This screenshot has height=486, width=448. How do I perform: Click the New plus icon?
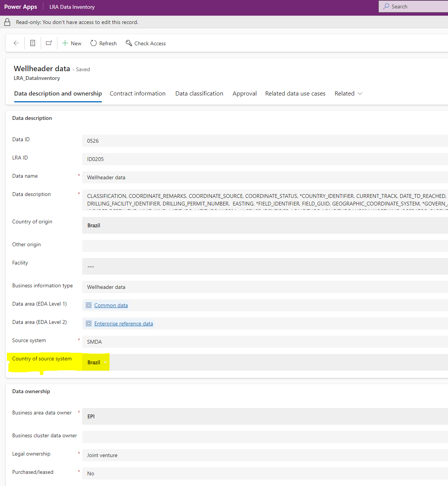pyautogui.click(x=65, y=43)
